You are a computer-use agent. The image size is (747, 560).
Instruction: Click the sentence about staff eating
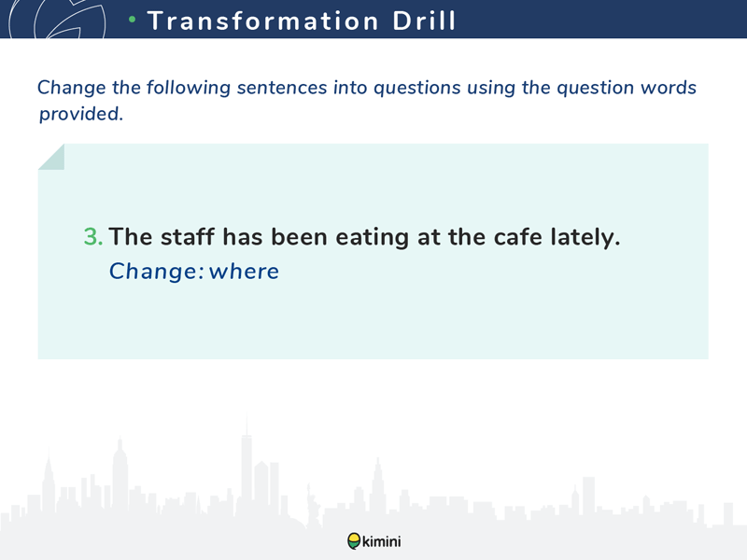click(x=364, y=237)
